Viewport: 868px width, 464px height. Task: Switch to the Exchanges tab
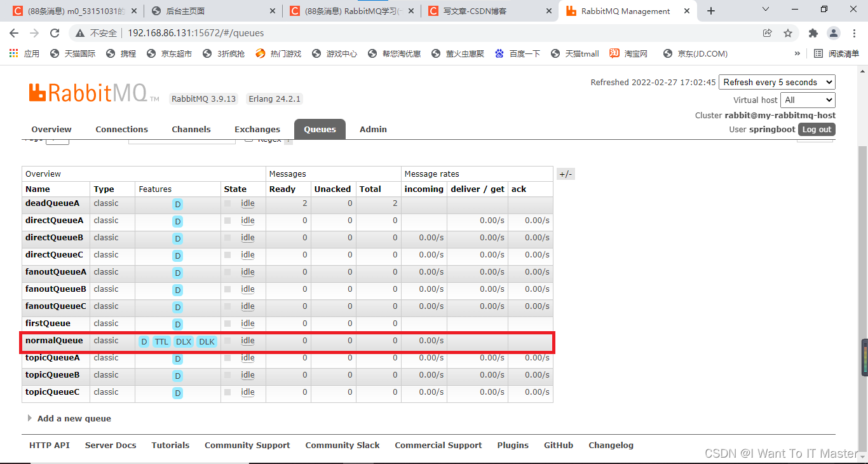pos(257,129)
